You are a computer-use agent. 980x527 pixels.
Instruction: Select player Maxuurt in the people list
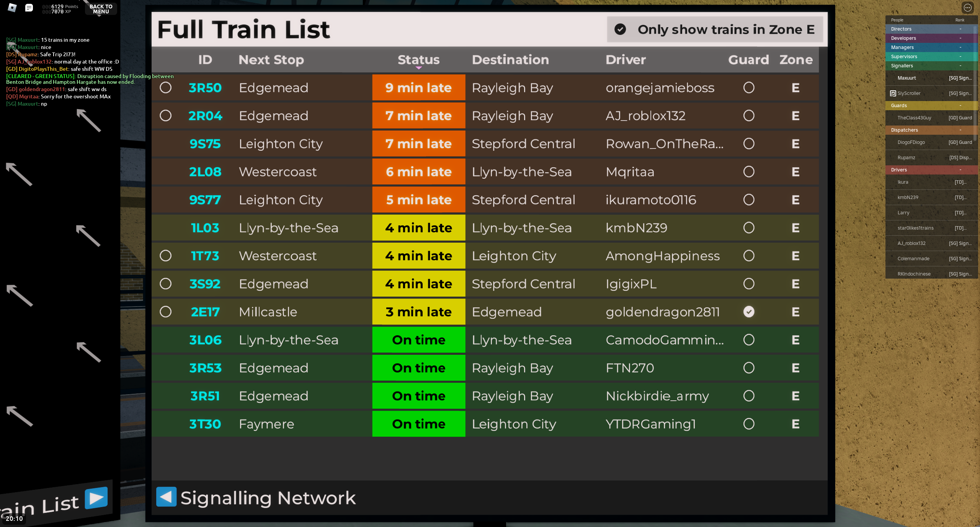click(x=906, y=78)
